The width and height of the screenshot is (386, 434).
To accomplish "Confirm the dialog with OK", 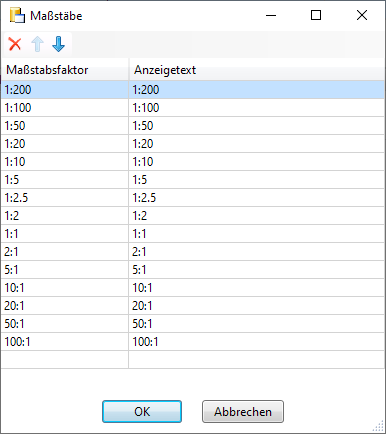I will 142,412.
